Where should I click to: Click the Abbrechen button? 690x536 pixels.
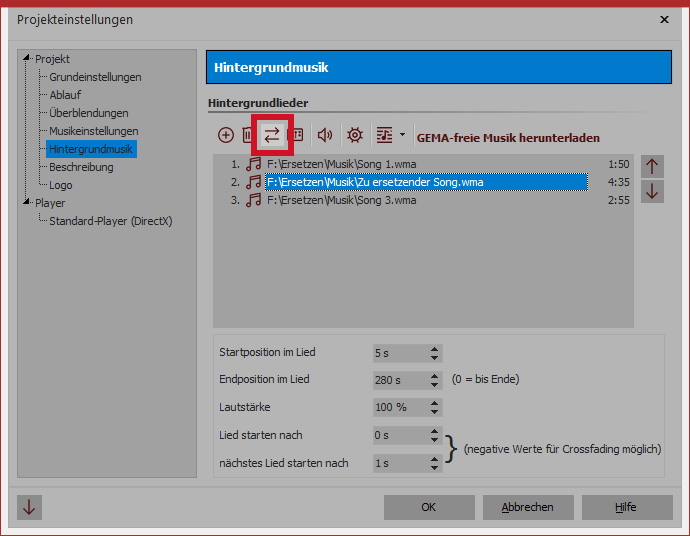click(525, 507)
